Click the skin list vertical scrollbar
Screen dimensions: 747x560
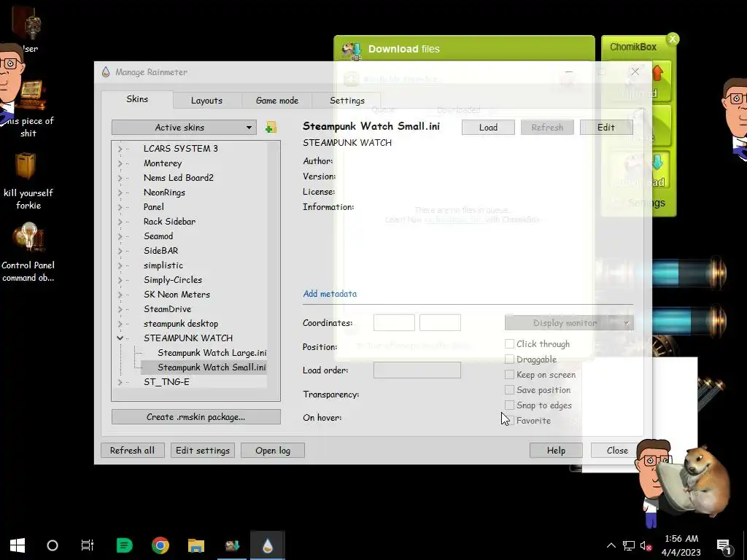274,271
